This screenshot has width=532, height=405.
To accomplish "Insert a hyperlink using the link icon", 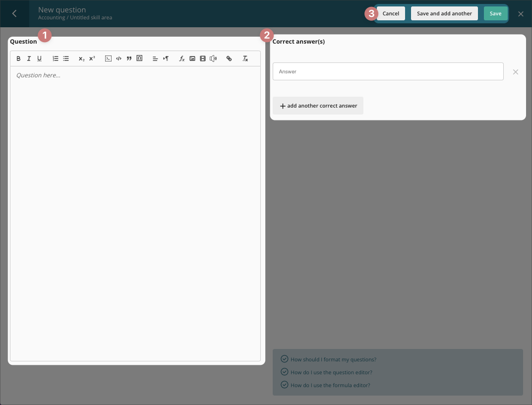I will coord(229,58).
